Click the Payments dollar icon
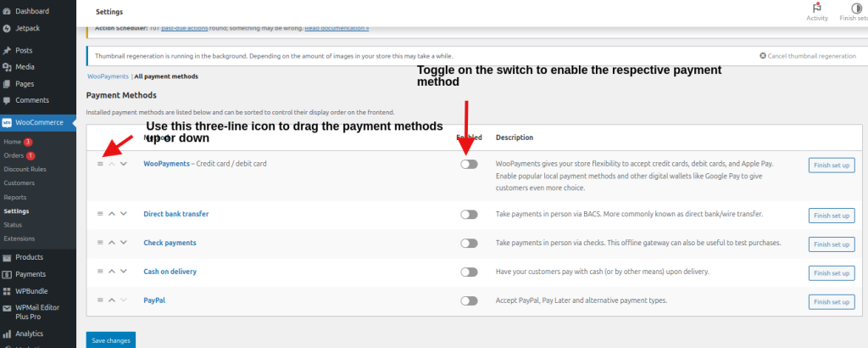Image resolution: width=868 pixels, height=348 pixels. (x=7, y=274)
